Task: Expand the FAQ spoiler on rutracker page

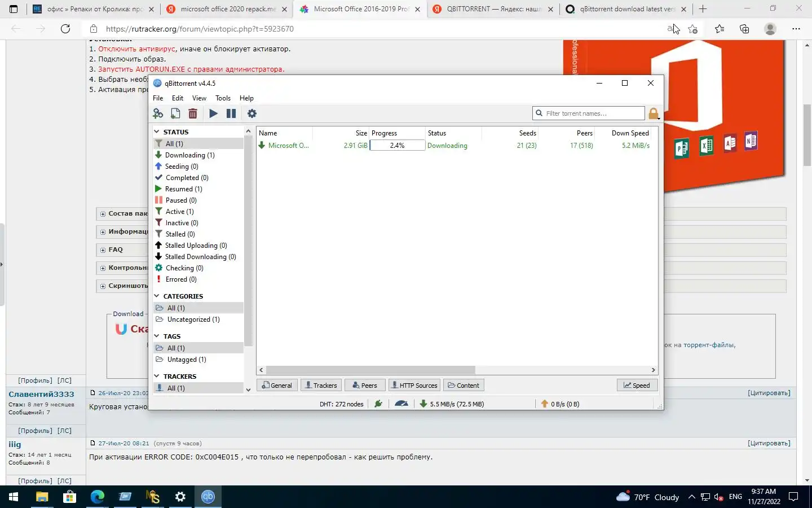Action: click(103, 250)
